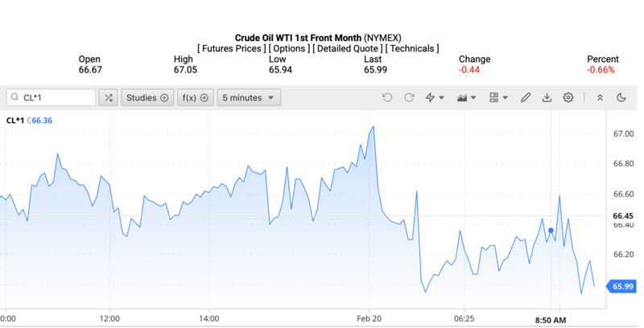Click the f(x) add expression button

pos(195,98)
